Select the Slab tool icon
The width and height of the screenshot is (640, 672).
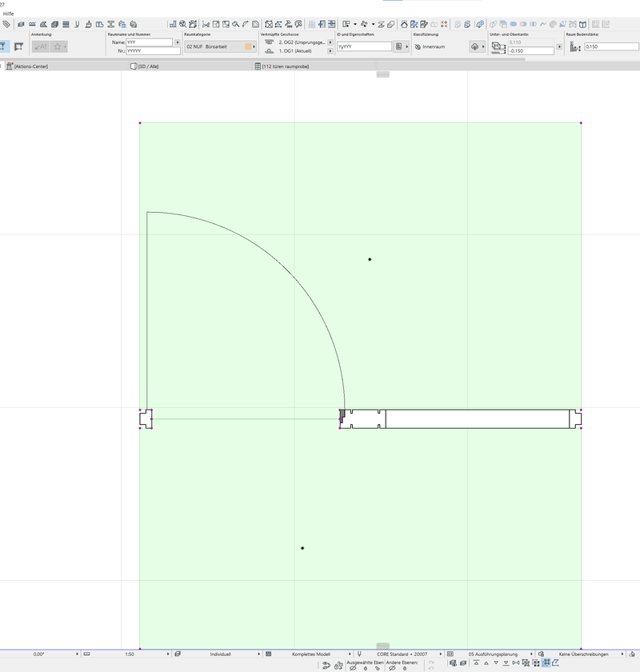32,25
